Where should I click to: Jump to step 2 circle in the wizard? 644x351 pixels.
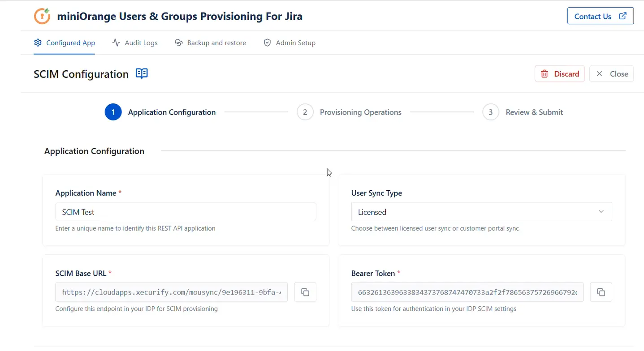coord(305,112)
